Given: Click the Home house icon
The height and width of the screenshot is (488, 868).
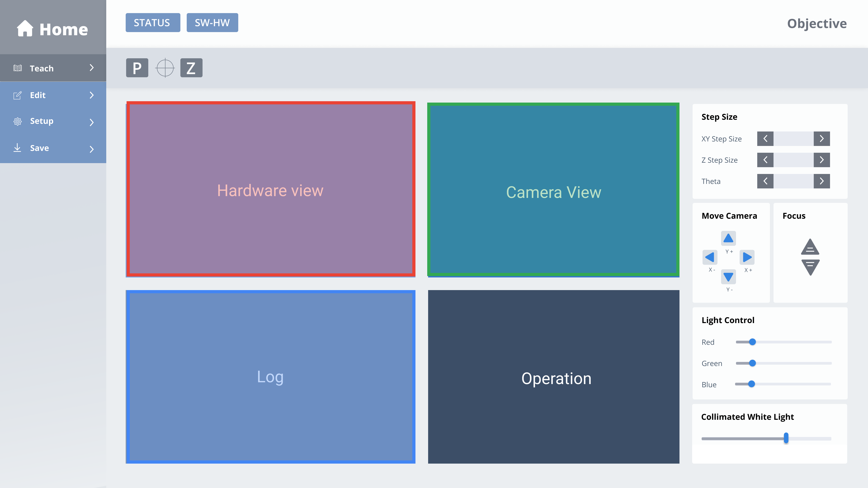Looking at the screenshot, I should click(x=25, y=29).
